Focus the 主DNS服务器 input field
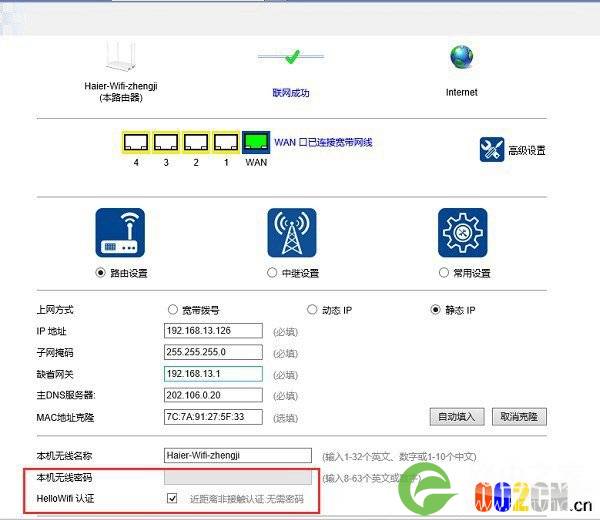This screenshot has height=520, width=600. [213, 395]
